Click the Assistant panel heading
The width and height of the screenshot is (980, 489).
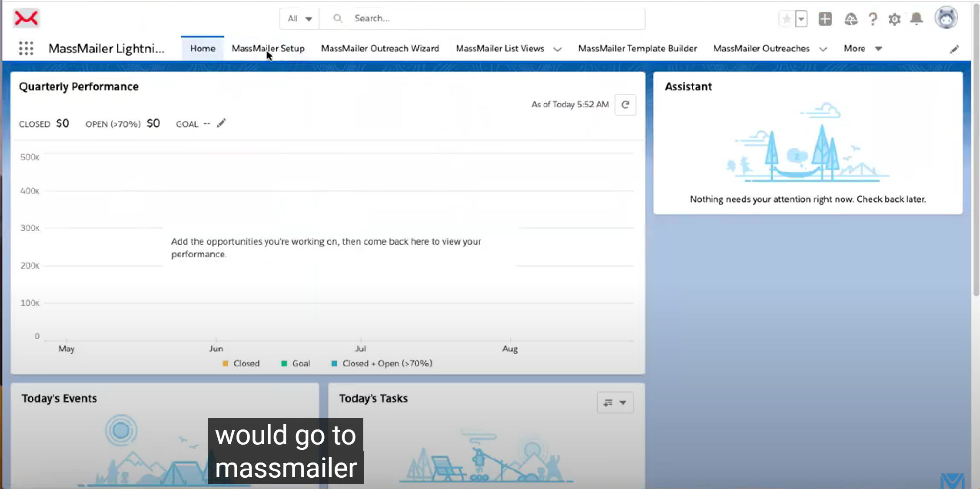[x=688, y=86]
